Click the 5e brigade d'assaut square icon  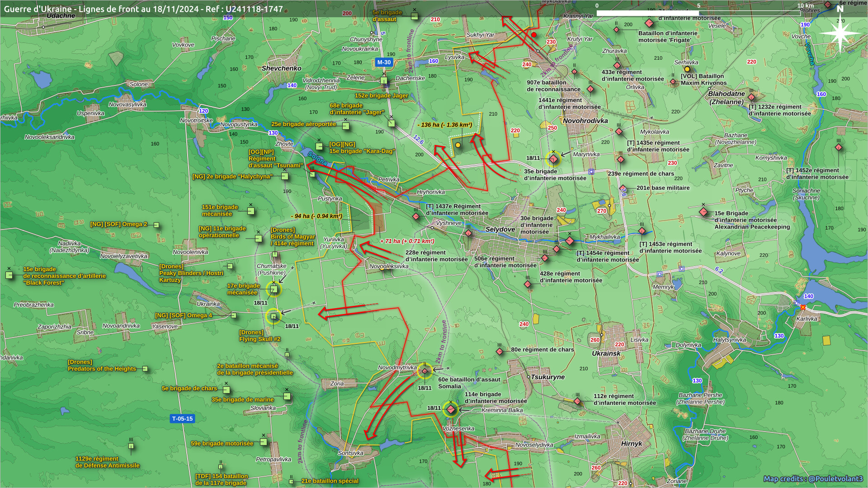click(415, 16)
